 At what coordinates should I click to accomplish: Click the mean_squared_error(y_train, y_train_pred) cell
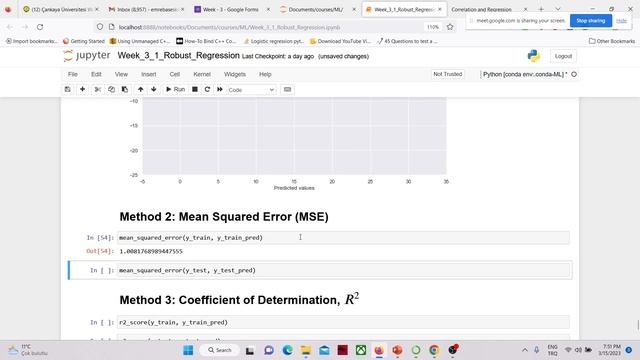click(343, 238)
